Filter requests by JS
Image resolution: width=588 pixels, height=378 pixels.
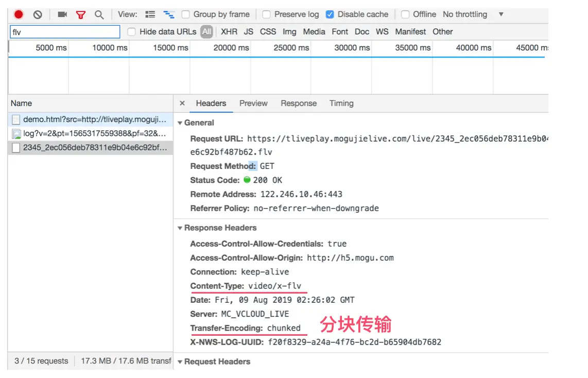pos(248,32)
